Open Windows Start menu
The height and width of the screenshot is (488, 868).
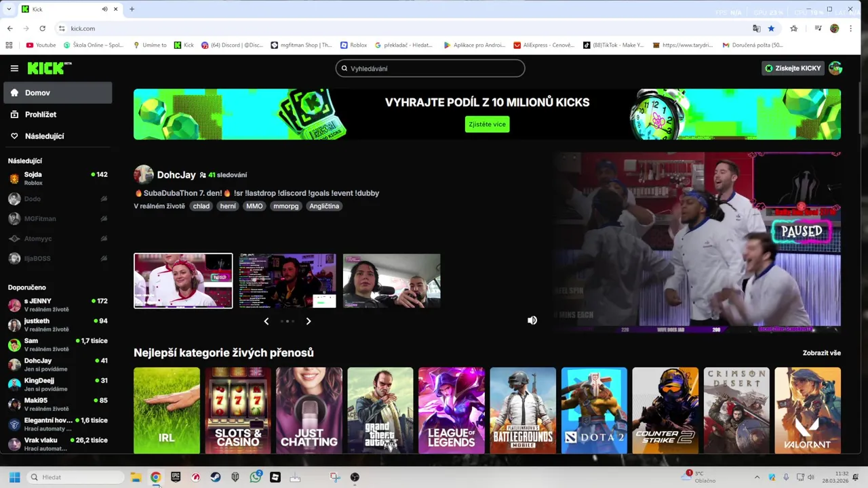(x=14, y=477)
